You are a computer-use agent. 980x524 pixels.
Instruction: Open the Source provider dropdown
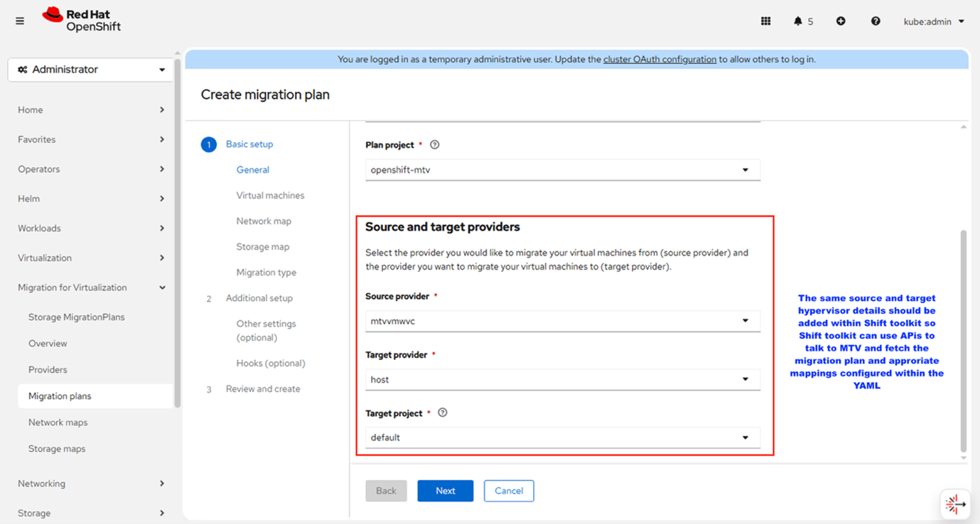click(x=562, y=321)
